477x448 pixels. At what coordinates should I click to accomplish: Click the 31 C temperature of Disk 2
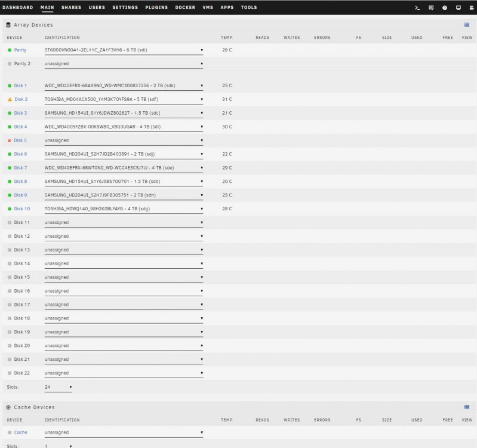227,99
